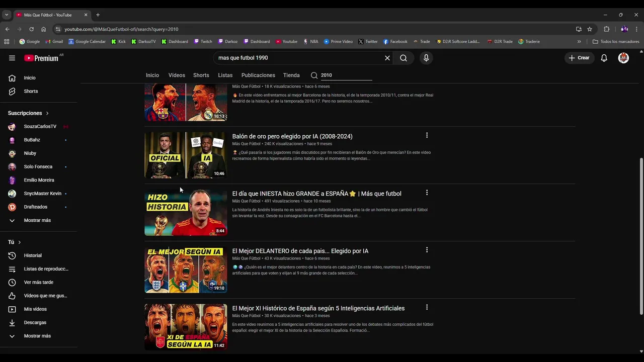The image size is (644, 362).
Task: Reload the page
Action: (x=31, y=29)
